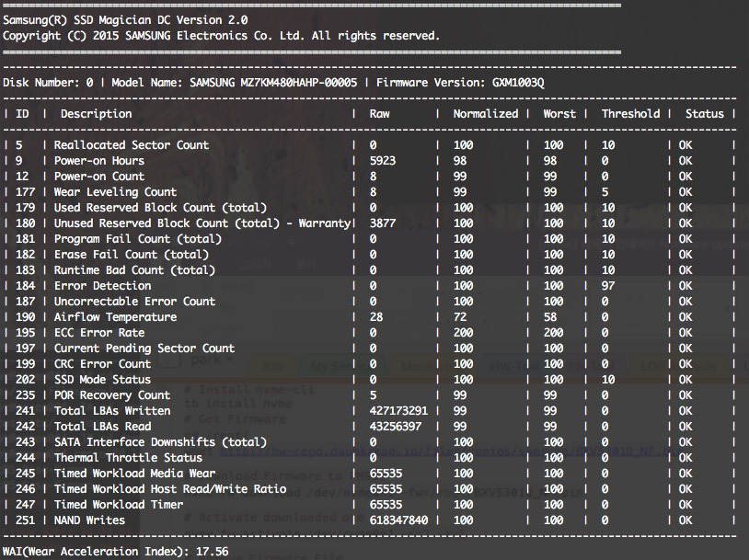Select the 'Power-on Hours' description

click(98, 161)
